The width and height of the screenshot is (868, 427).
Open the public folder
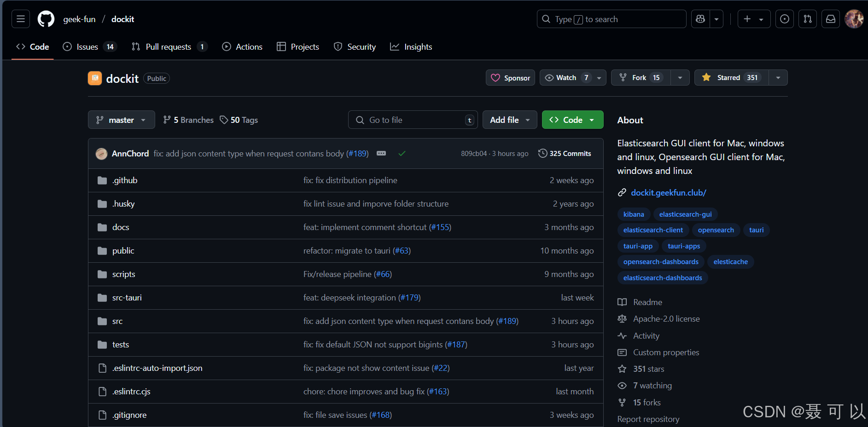click(123, 251)
